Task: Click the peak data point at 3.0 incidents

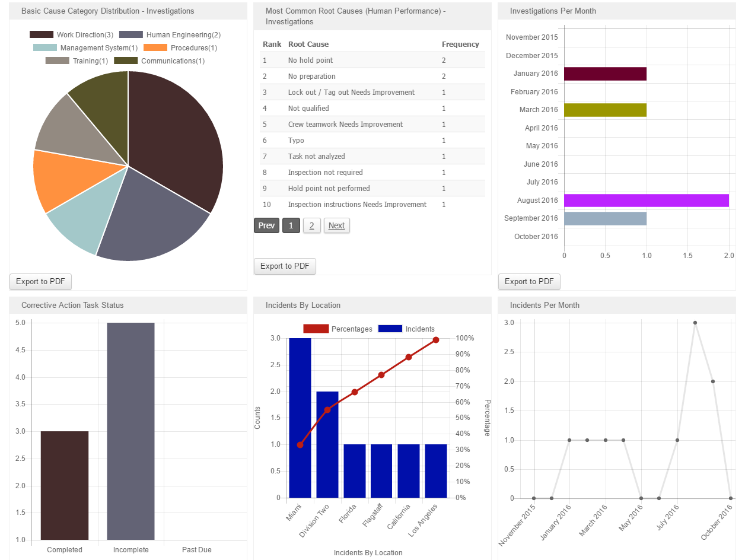Action: 695,323
